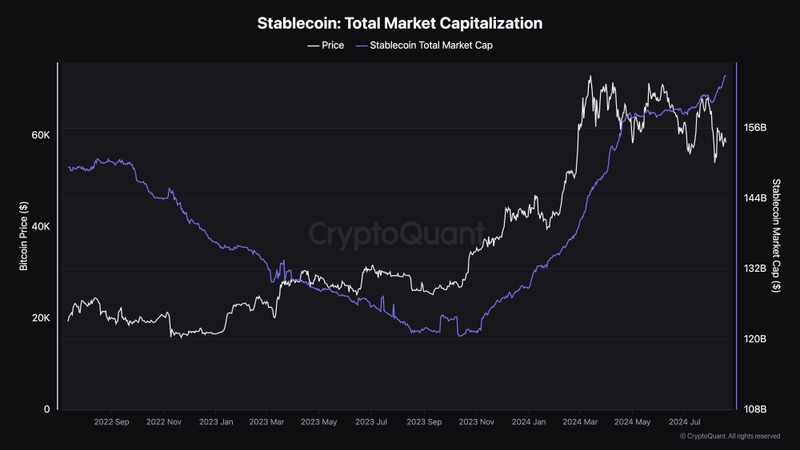Click the 156B right axis tick label
The width and height of the screenshot is (800, 450).
pos(755,128)
